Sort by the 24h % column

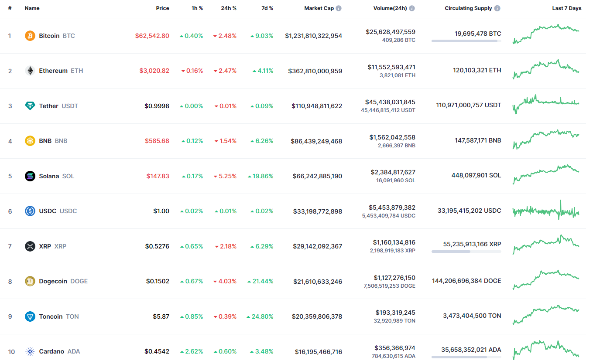click(229, 8)
